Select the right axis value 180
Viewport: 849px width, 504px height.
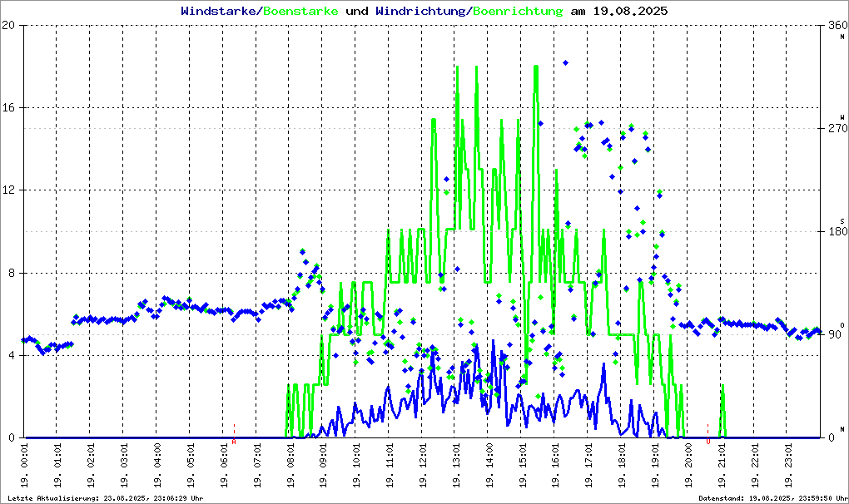point(837,231)
